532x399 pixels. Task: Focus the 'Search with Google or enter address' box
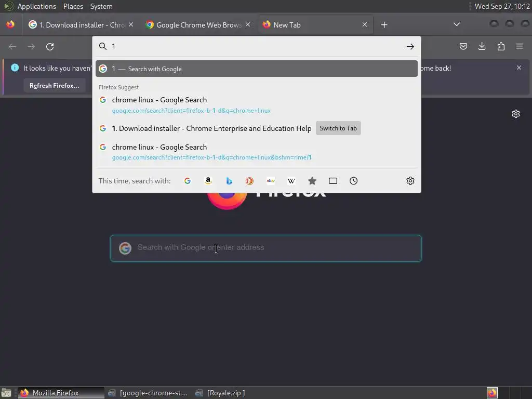tap(265, 248)
